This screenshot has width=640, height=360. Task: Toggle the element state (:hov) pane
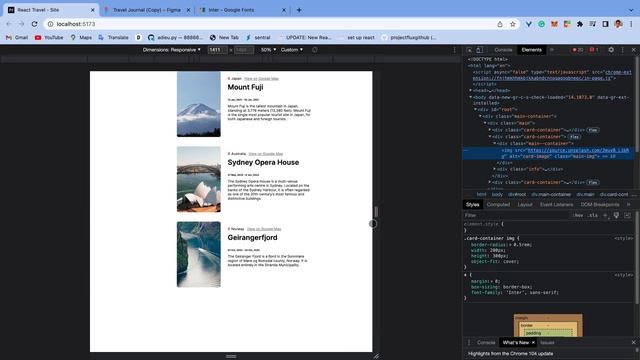coord(578,215)
